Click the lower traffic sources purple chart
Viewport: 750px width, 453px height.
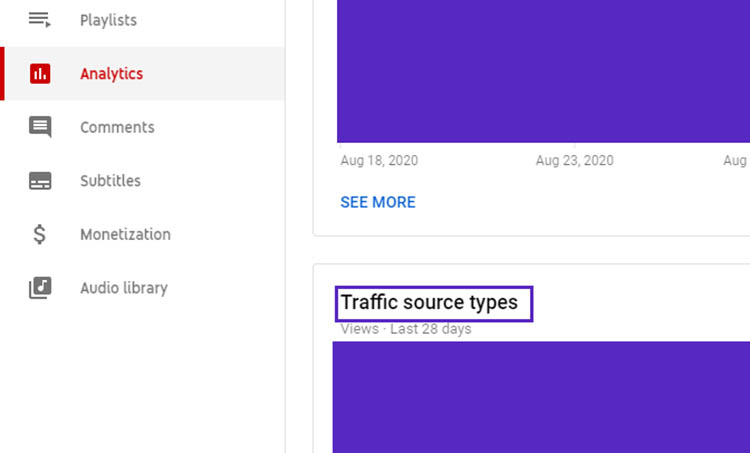point(541,397)
